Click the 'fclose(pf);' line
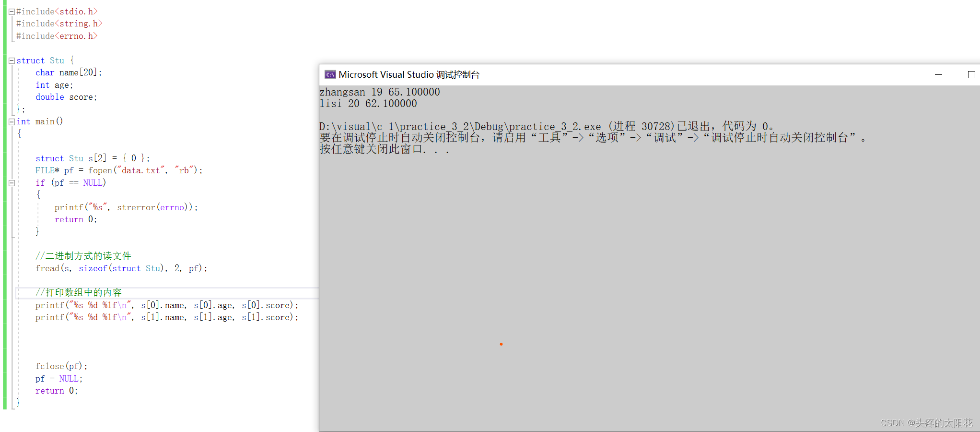The image size is (980, 432). (x=61, y=366)
